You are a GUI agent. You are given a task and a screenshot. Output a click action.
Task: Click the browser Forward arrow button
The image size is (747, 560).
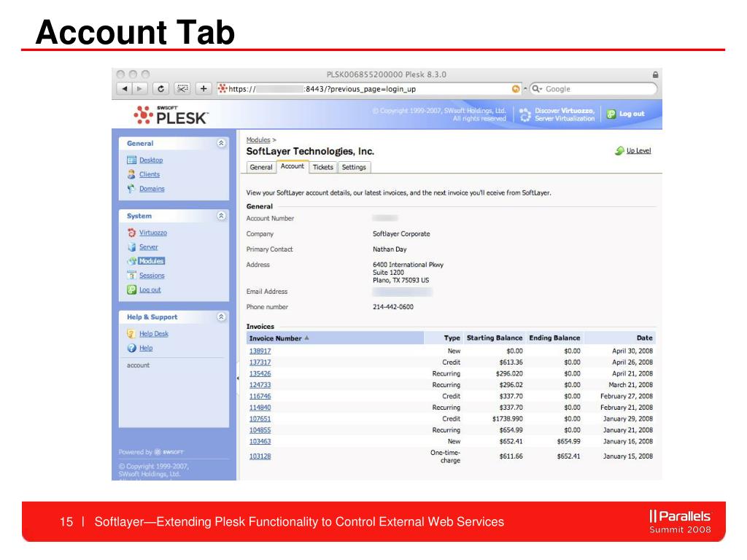tap(139, 88)
